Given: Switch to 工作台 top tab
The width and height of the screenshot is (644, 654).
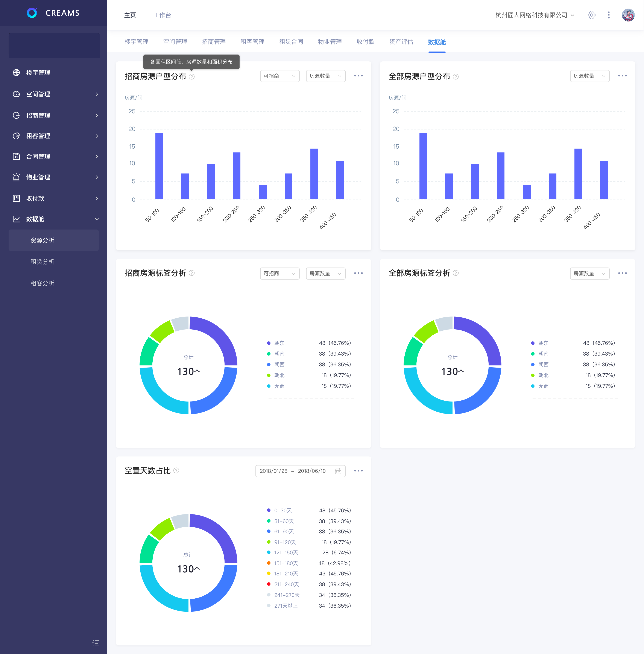Looking at the screenshot, I should point(162,15).
